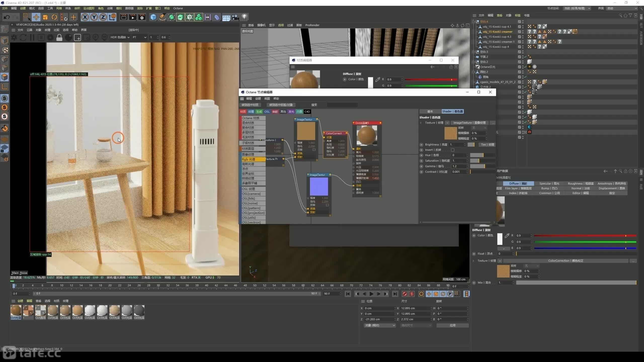The width and height of the screenshot is (644, 362).
Task: Add a Camera object
Action: tap(235, 17)
